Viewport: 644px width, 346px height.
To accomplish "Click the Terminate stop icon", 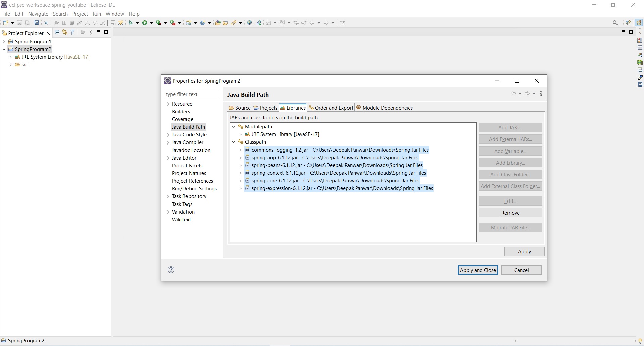I will [72, 23].
